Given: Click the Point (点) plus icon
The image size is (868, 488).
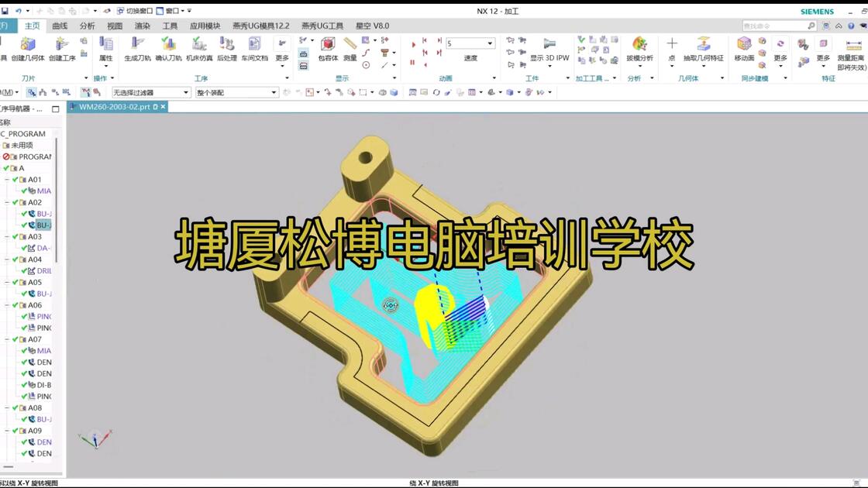Looking at the screenshot, I should click(671, 43).
